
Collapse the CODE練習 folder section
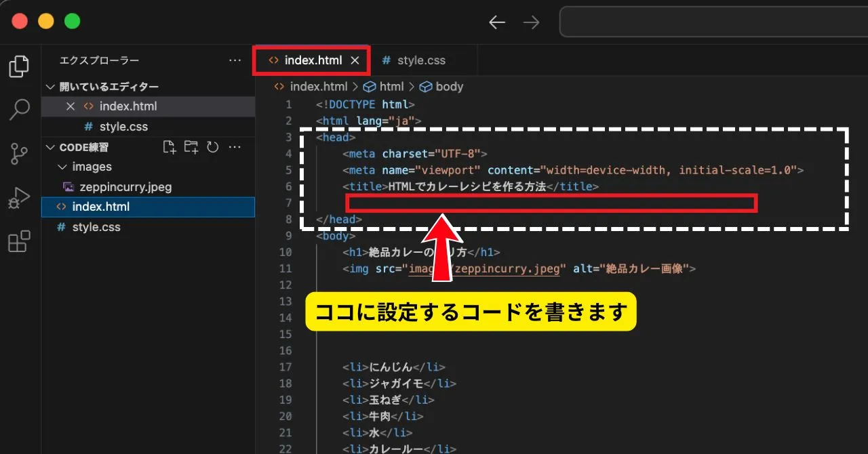point(50,147)
